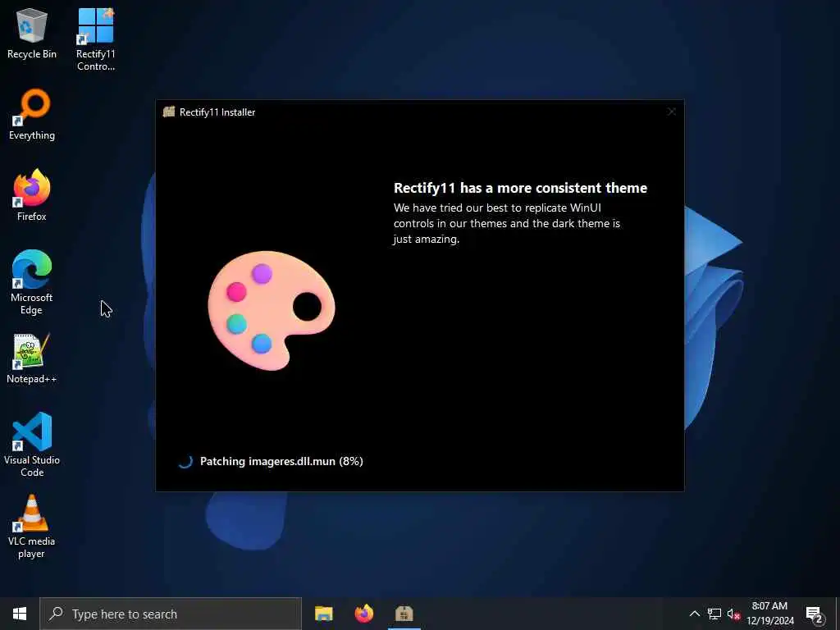Click the search magnifier icon in taskbar
This screenshot has height=630, width=840.
[56, 614]
